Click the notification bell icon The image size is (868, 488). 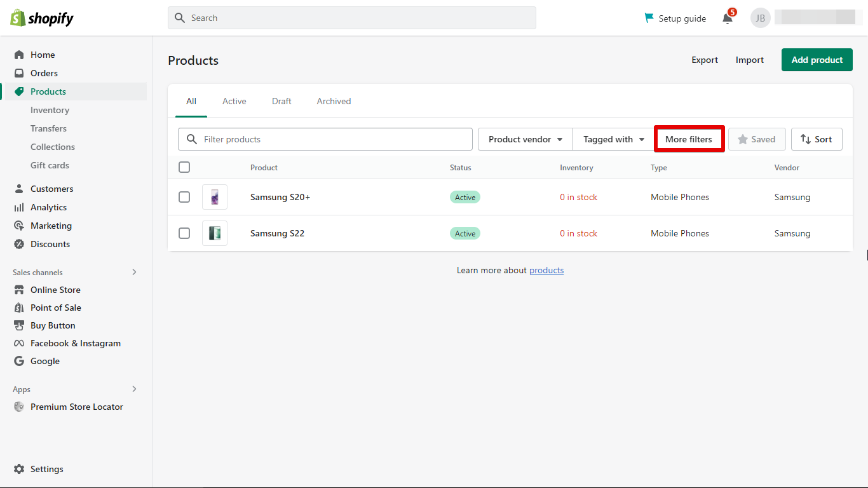point(728,19)
